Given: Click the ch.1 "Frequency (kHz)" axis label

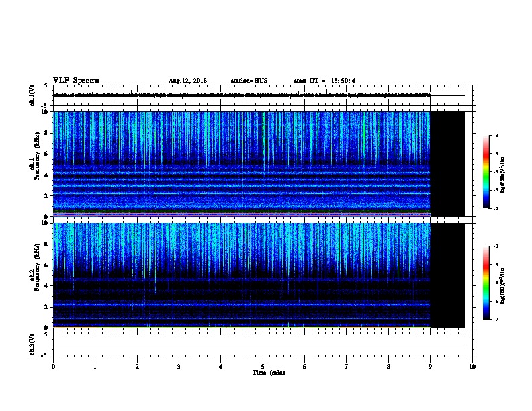Looking at the screenshot, I should pos(37,156).
